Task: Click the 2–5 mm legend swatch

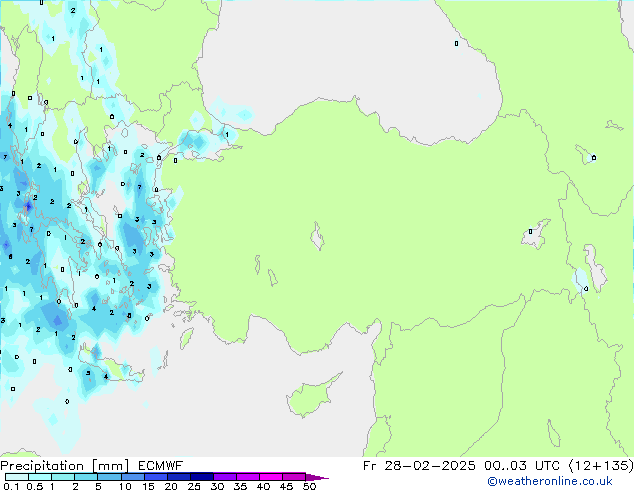Action: point(86,477)
